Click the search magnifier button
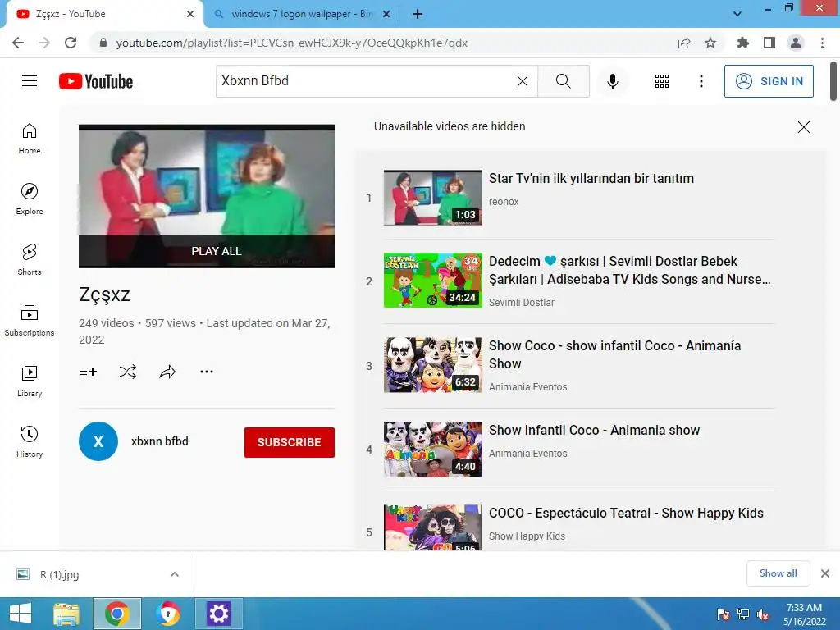Image resolution: width=840 pixels, height=630 pixels. tap(563, 81)
